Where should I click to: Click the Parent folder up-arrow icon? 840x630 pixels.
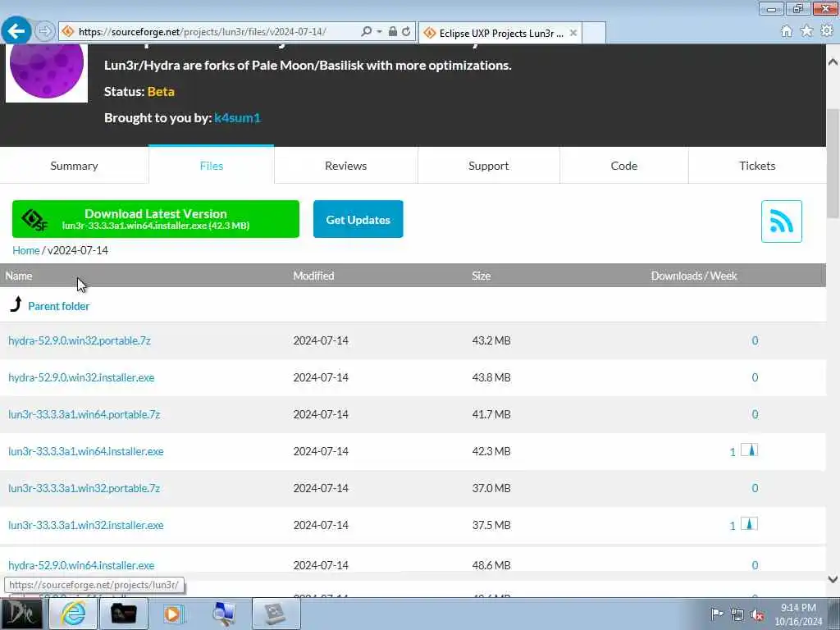pyautogui.click(x=16, y=304)
